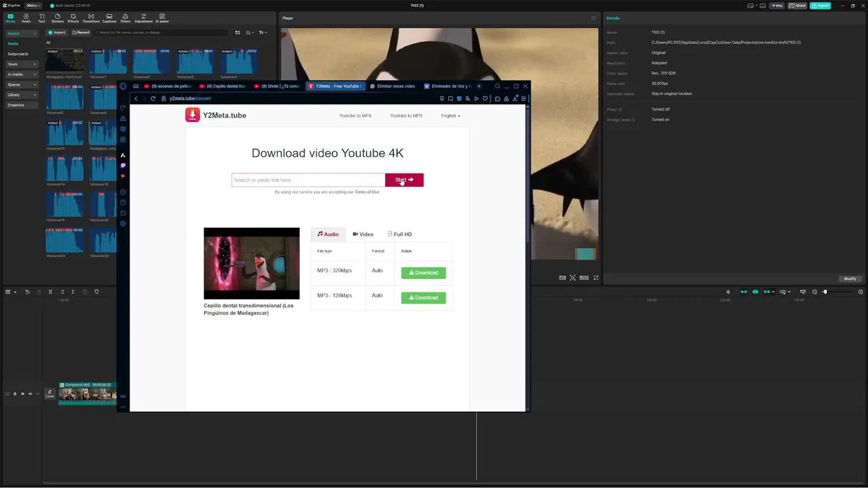868x488 pixels.
Task: Click the microphone record icon above timeline
Action: pyautogui.click(x=728, y=291)
